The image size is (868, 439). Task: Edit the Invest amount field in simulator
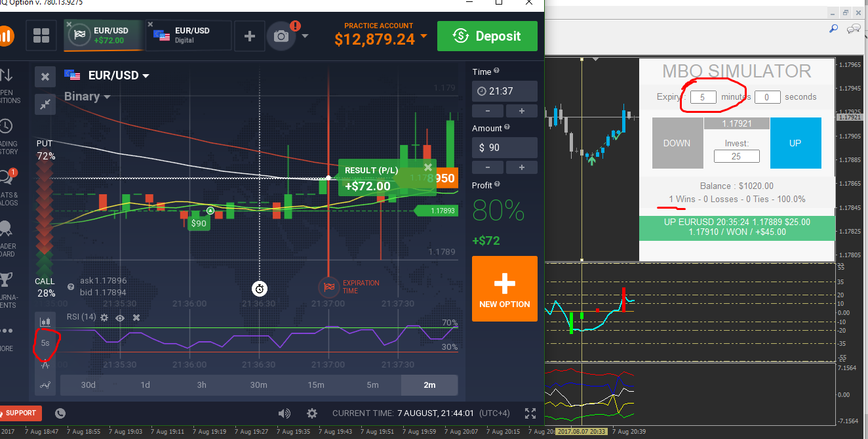(736, 156)
